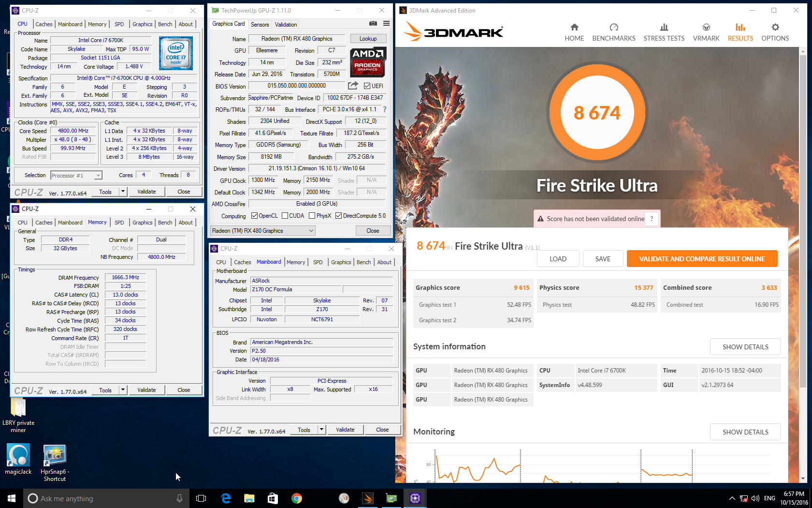Screen dimensions: 812x508
Task: Click the ENG language indicator
Action: 770,498
